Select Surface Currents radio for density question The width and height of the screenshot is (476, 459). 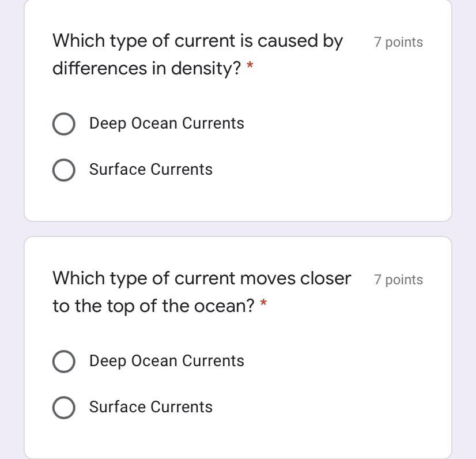[63, 170]
